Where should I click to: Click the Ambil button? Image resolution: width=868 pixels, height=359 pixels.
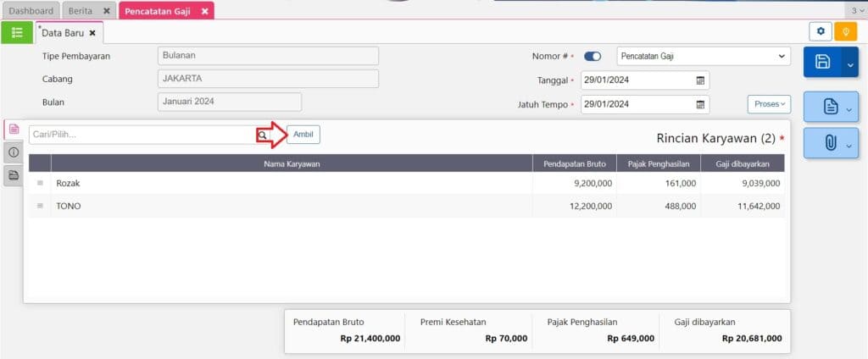point(303,135)
